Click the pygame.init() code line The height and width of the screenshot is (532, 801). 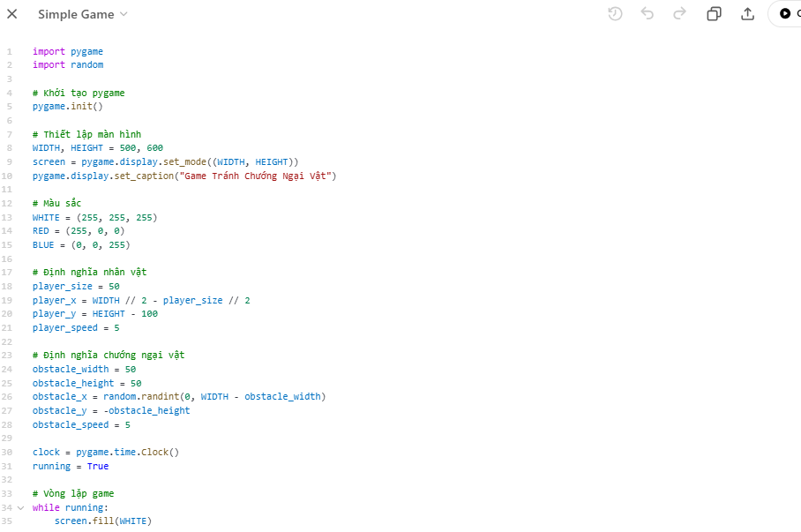(x=68, y=107)
